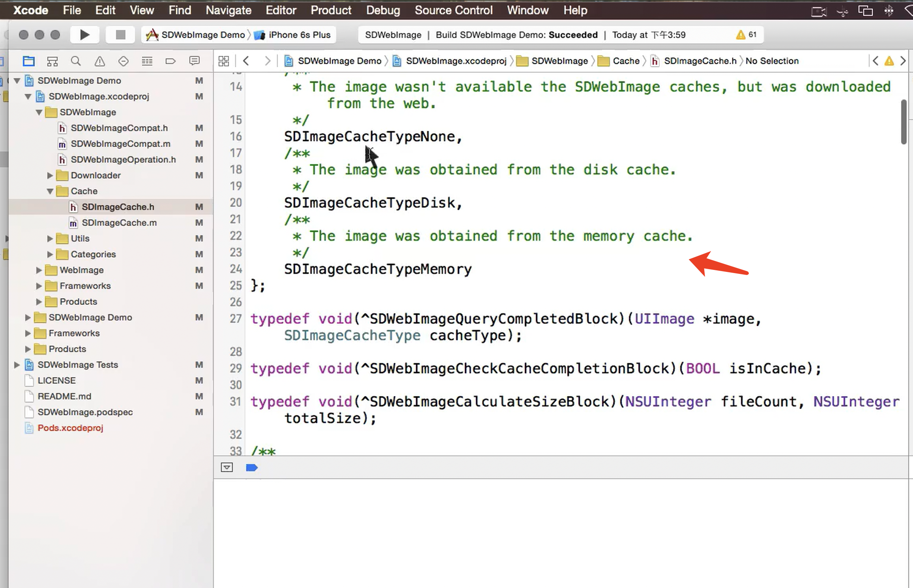Open the Report navigator speech-bubble icon
The width and height of the screenshot is (913, 588).
[x=194, y=61]
